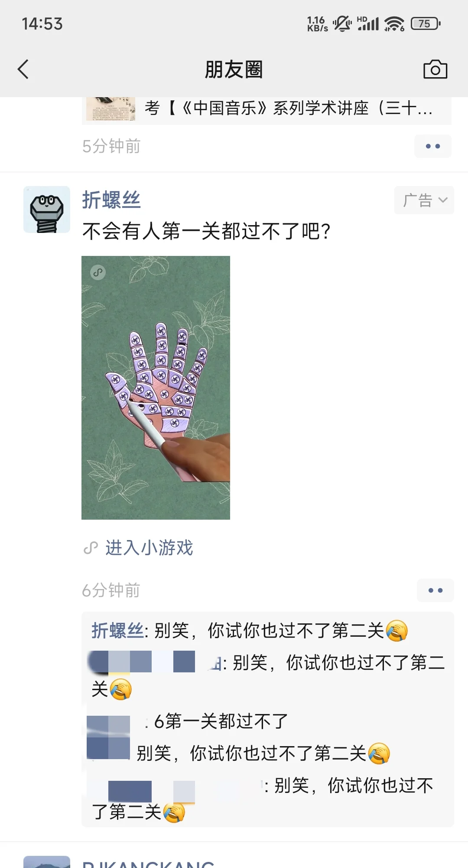Open the 折螺丝 advertiser name link
The image size is (468, 868).
click(x=111, y=200)
